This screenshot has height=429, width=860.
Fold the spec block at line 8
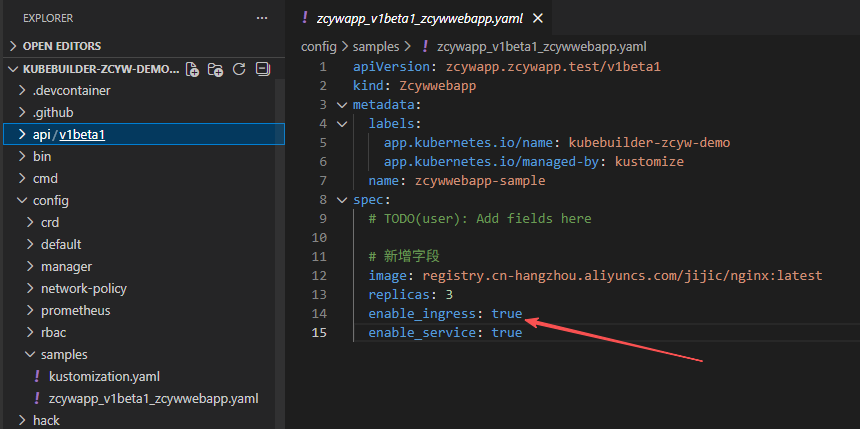click(342, 199)
